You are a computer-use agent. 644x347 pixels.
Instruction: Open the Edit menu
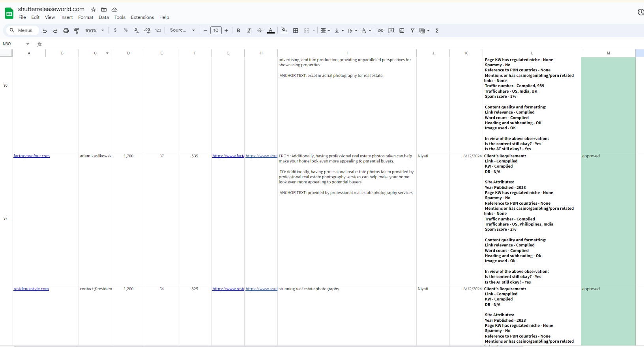pos(36,17)
